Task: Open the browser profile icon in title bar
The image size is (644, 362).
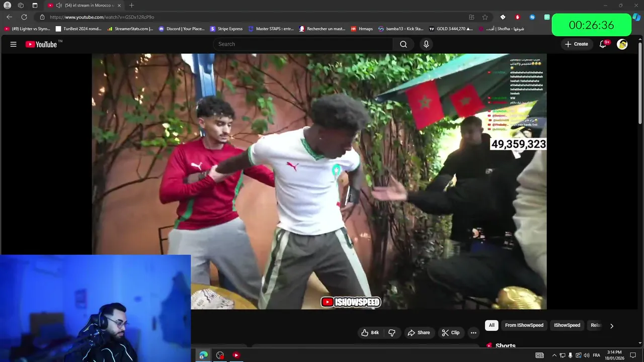Action: point(7,6)
